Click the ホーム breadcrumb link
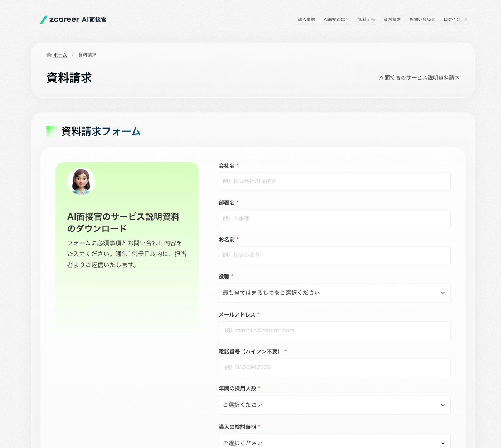501x448 pixels. (x=60, y=55)
